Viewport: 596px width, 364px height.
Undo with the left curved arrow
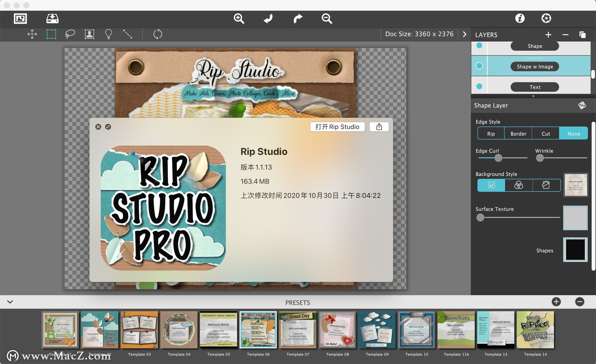click(268, 19)
